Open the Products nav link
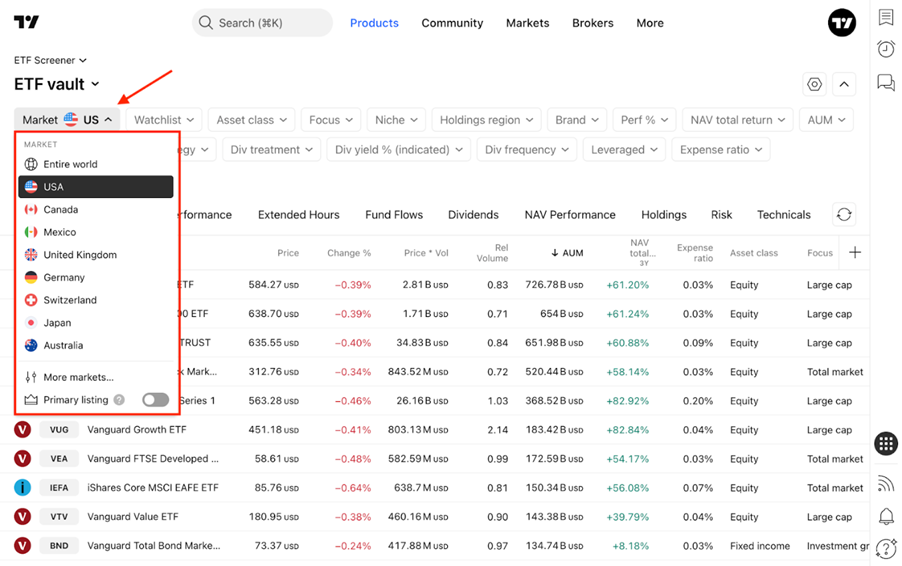 tap(374, 23)
